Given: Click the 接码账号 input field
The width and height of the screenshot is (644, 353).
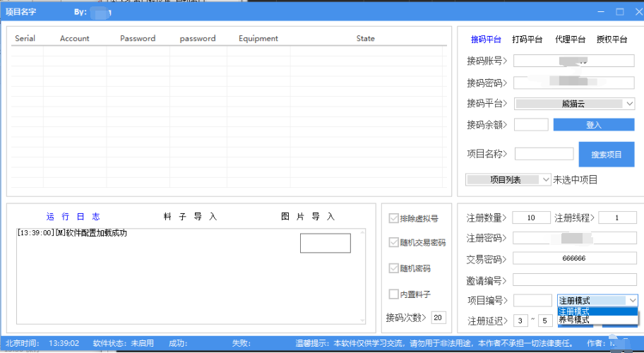Looking at the screenshot, I should click(574, 61).
